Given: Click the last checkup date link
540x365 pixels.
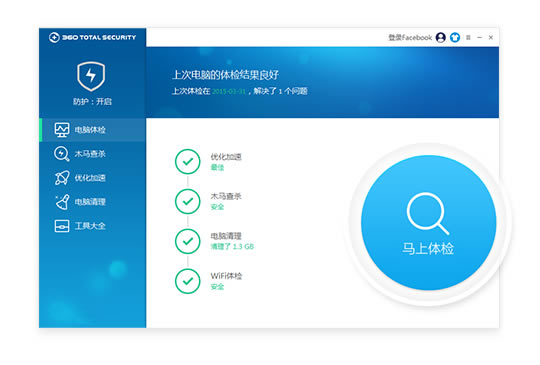Looking at the screenshot, I should [229, 91].
